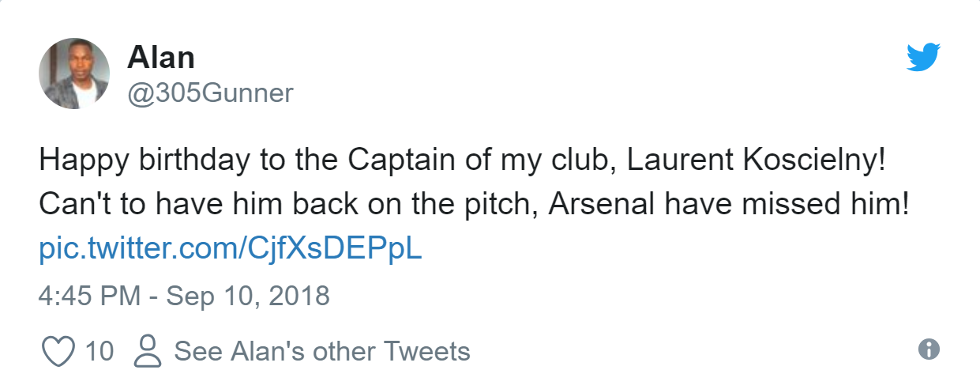Viewport: 980px width, 389px height.
Task: Click the display name Alan
Action: [160, 57]
